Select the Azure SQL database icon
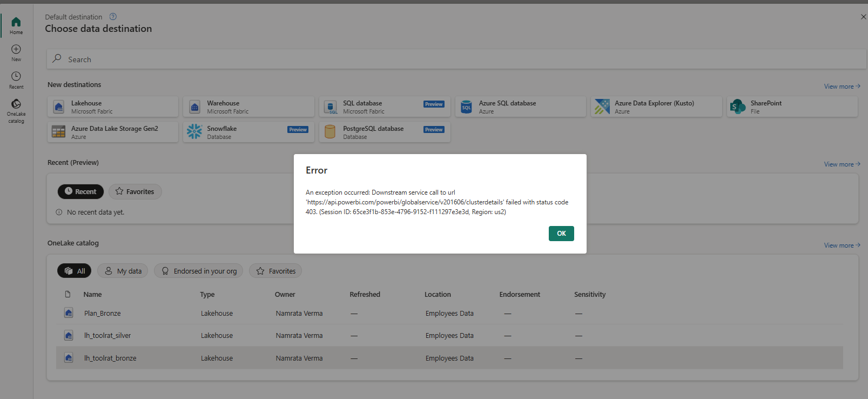This screenshot has height=399, width=868. pyautogui.click(x=466, y=107)
